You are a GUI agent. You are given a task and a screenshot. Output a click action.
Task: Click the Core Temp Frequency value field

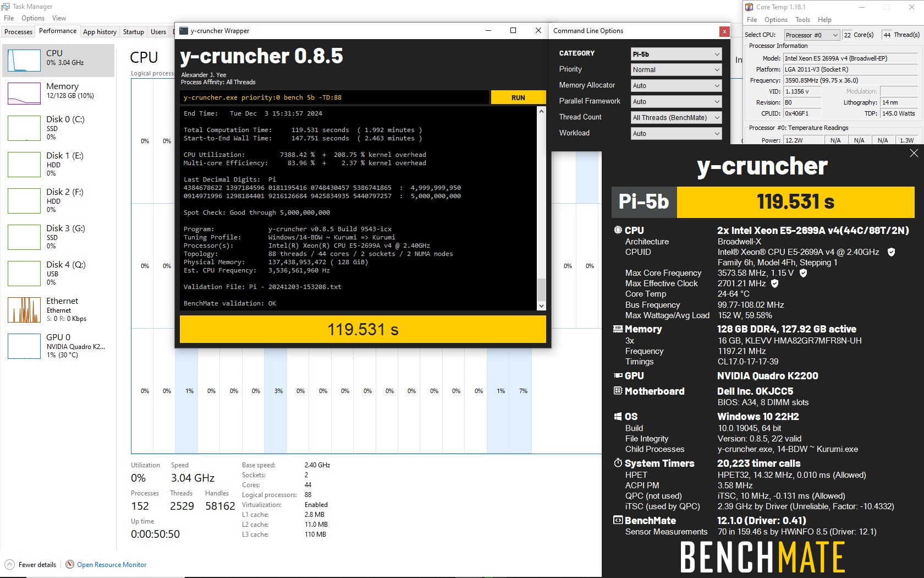click(x=850, y=80)
